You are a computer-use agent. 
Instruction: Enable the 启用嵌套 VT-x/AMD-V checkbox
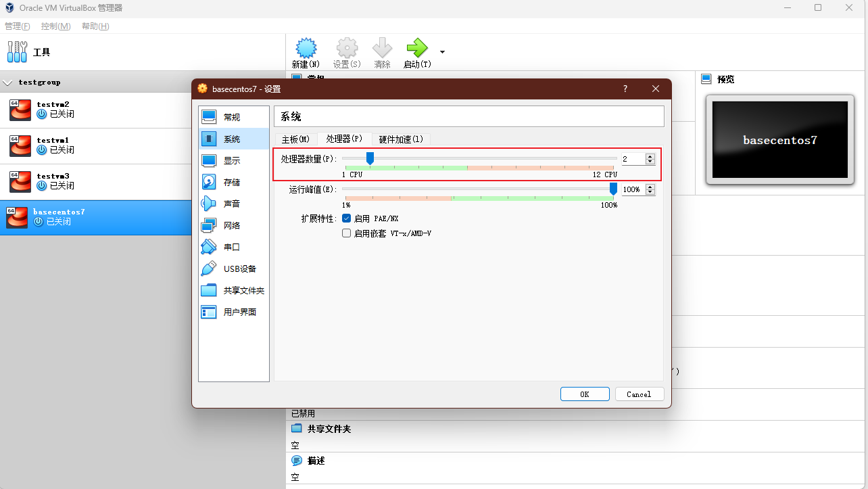[x=346, y=233]
